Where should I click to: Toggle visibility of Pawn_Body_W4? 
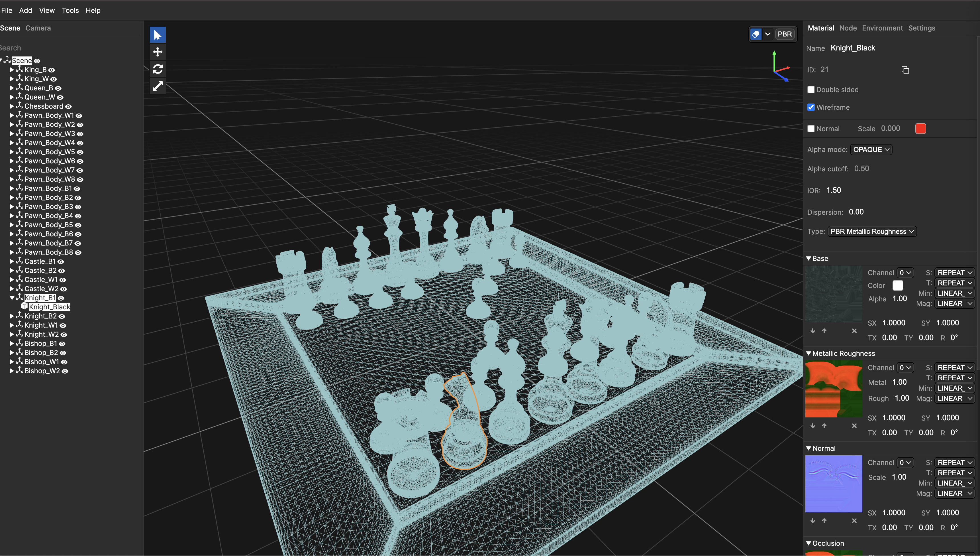coord(80,143)
